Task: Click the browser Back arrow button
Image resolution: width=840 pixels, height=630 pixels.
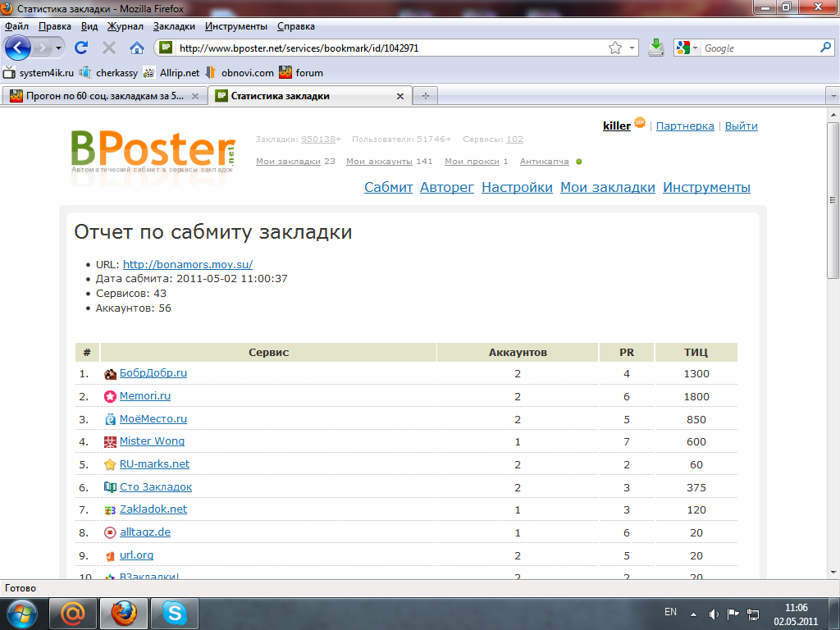Action: coord(18,48)
